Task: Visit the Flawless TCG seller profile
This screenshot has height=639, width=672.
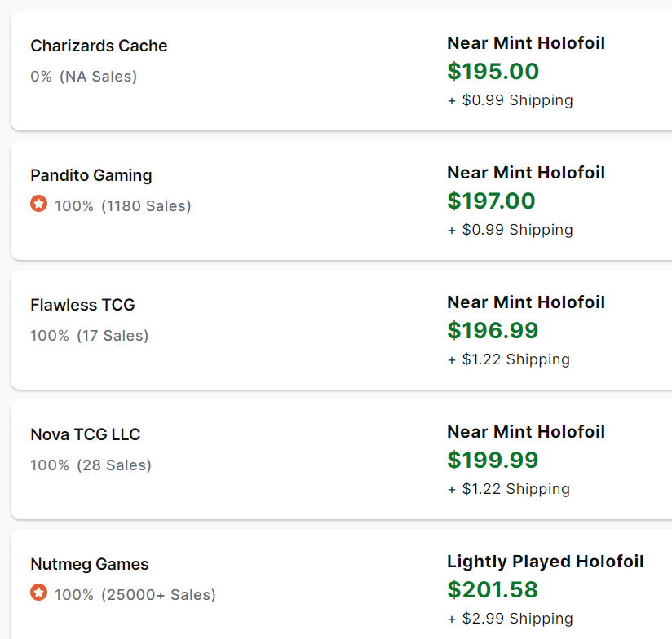Action: point(82,305)
